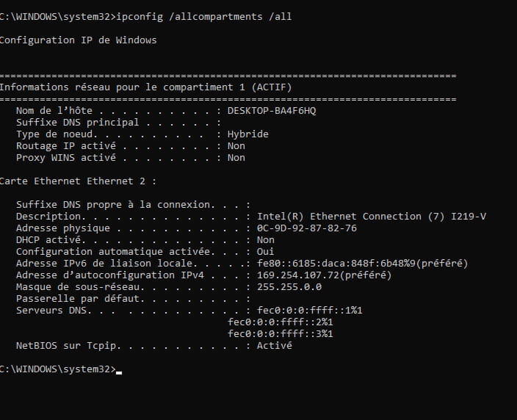Click the NetBIOS 'Activé' value
517x420 pixels.
click(275, 346)
